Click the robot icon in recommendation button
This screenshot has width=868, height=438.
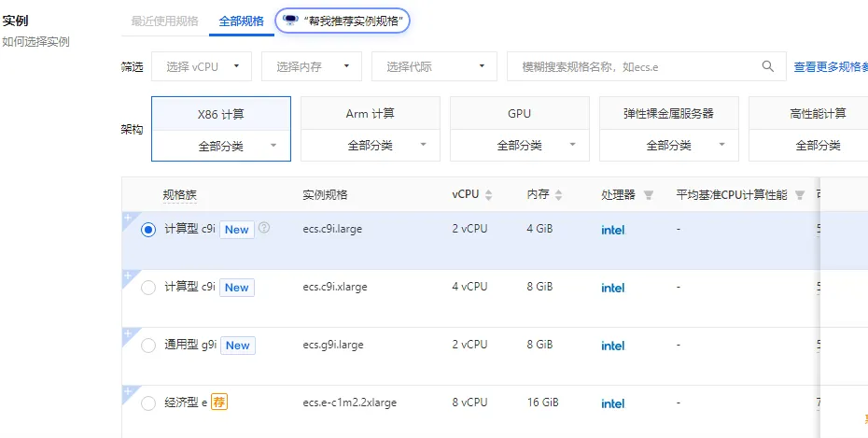290,21
